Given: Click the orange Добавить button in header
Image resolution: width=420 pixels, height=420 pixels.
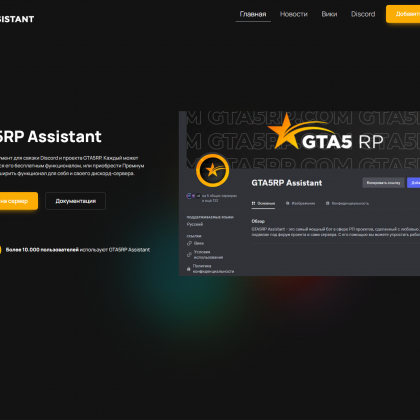Looking at the screenshot, I should [x=403, y=14].
